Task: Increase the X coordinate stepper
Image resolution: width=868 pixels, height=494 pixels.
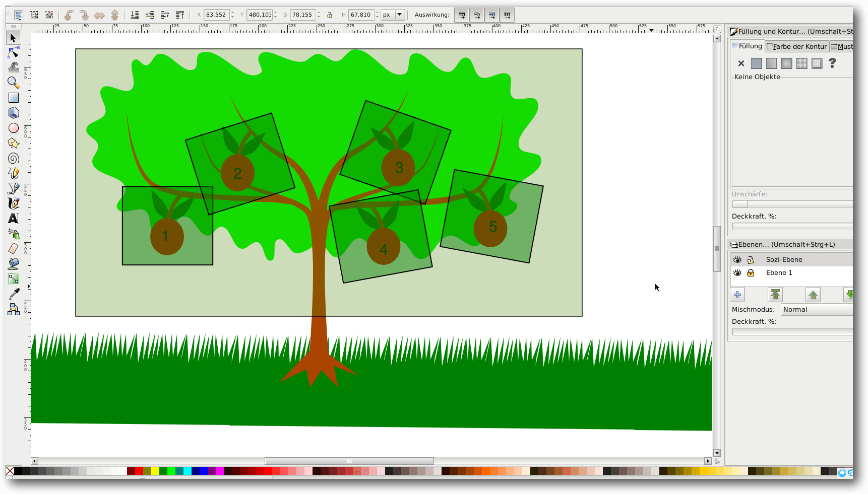Action: (232, 13)
